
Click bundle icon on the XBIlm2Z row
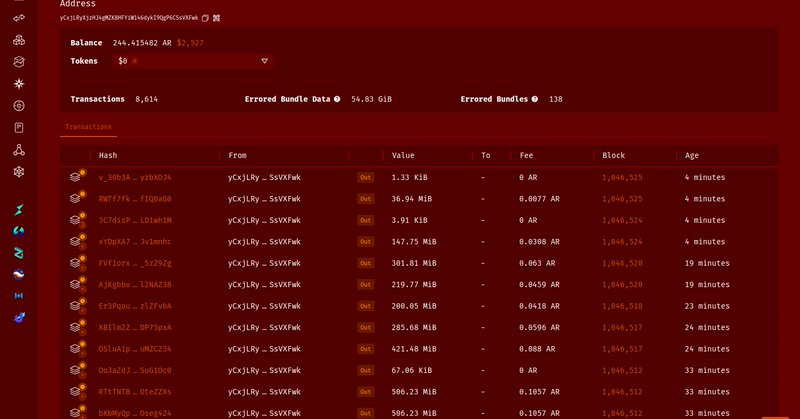pyautogui.click(x=77, y=327)
